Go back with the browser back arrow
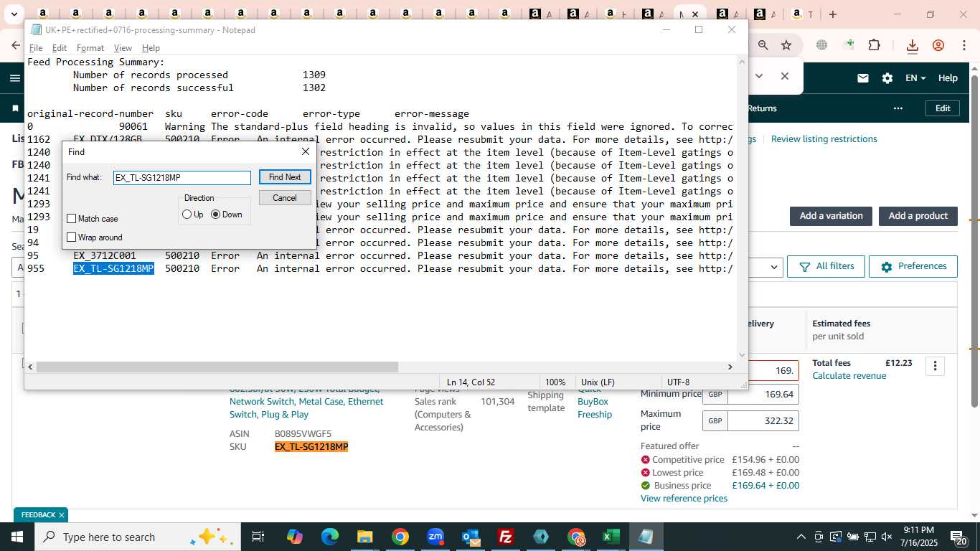The width and height of the screenshot is (980, 551). (16, 45)
